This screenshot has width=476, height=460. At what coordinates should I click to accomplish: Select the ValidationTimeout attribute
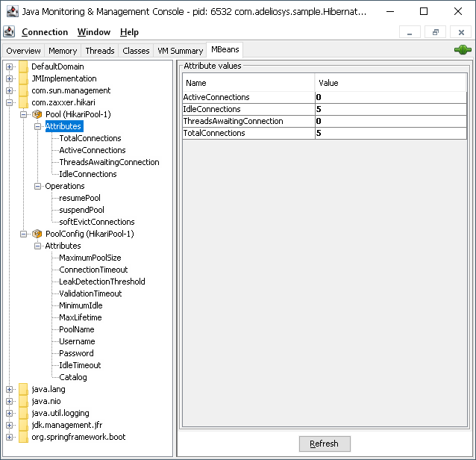pyautogui.click(x=90, y=293)
